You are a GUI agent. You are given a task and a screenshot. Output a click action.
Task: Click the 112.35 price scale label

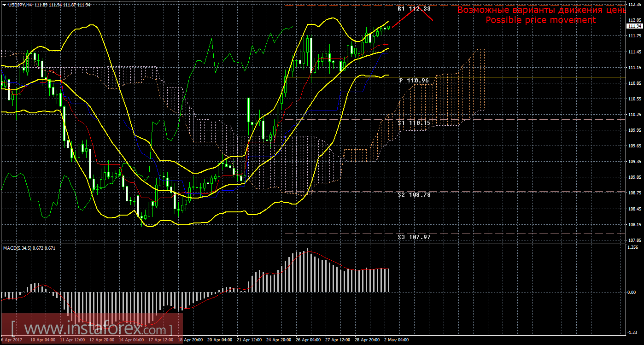coord(634,5)
